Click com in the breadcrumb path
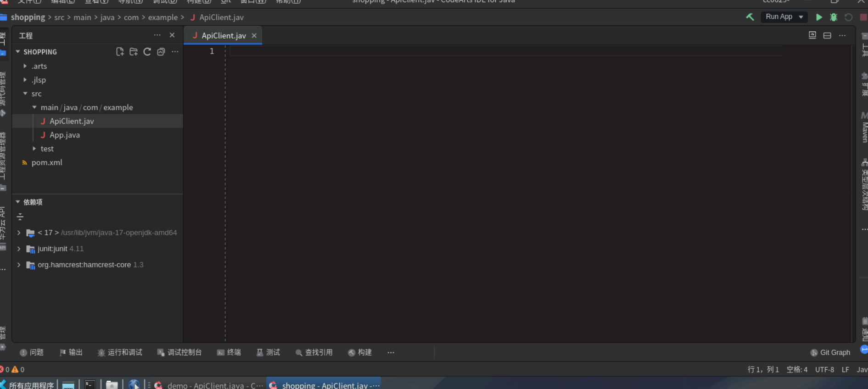868x389 pixels. [131, 17]
